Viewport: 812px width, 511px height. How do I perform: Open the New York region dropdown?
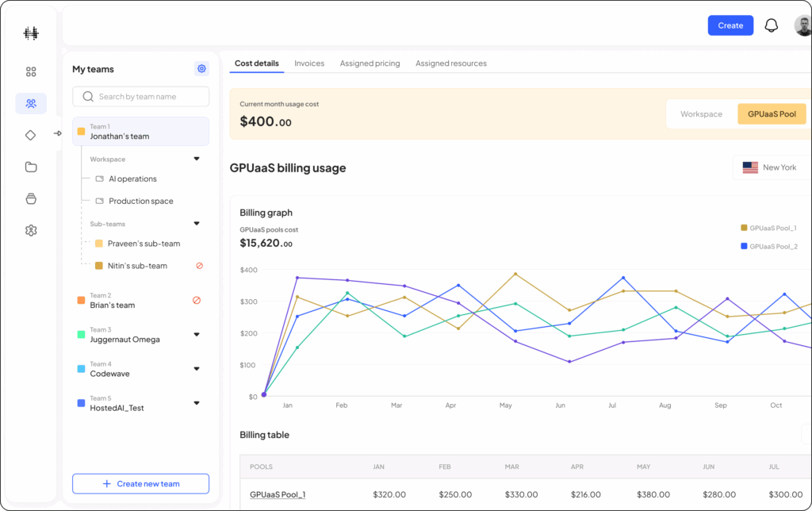pyautogui.click(x=771, y=167)
